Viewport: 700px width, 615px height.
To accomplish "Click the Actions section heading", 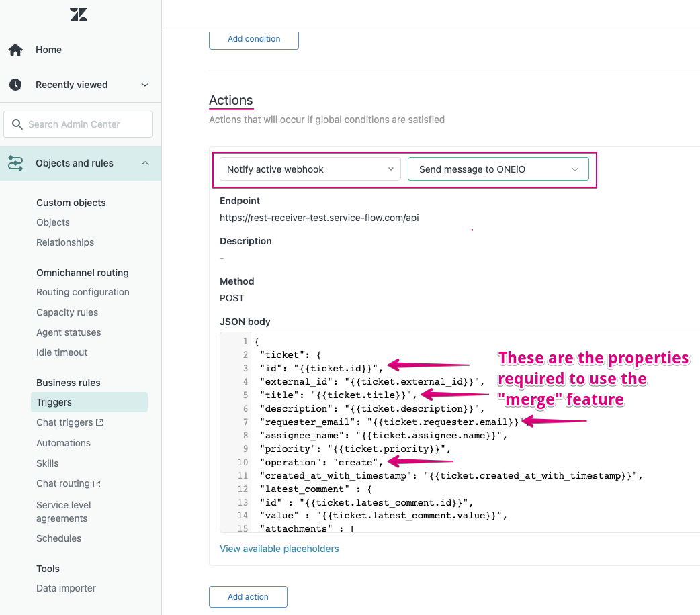I will [x=231, y=100].
